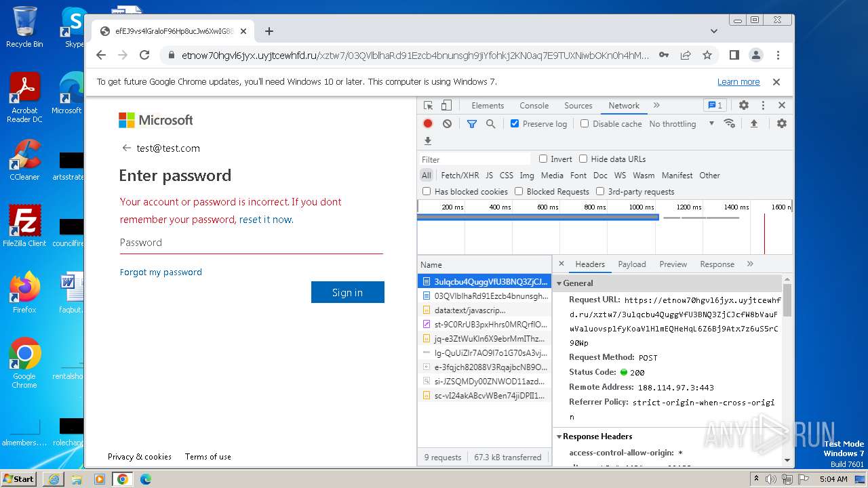868x488 pixels.
Task: Filter requests by Fetch/XHR type
Action: pyautogui.click(x=460, y=176)
